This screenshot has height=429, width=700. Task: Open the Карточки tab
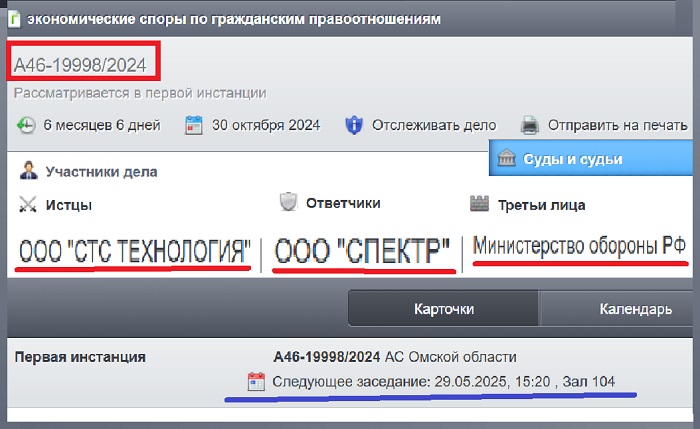[x=443, y=308]
